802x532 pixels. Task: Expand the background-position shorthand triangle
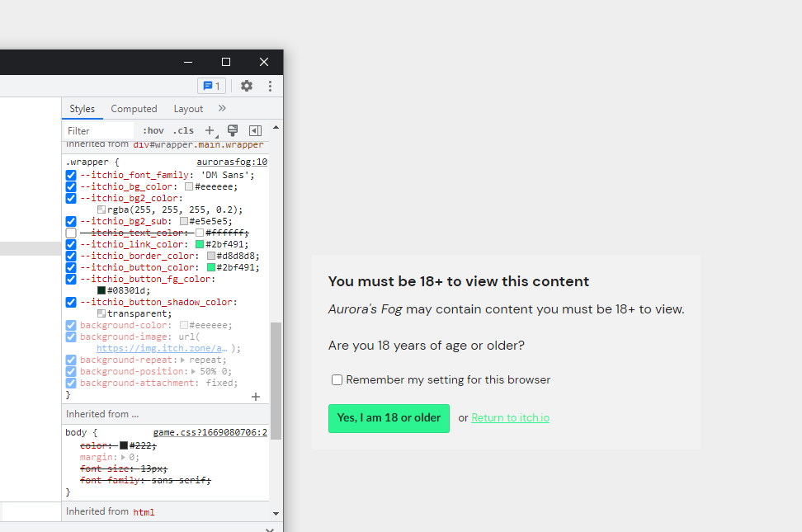[x=194, y=371]
